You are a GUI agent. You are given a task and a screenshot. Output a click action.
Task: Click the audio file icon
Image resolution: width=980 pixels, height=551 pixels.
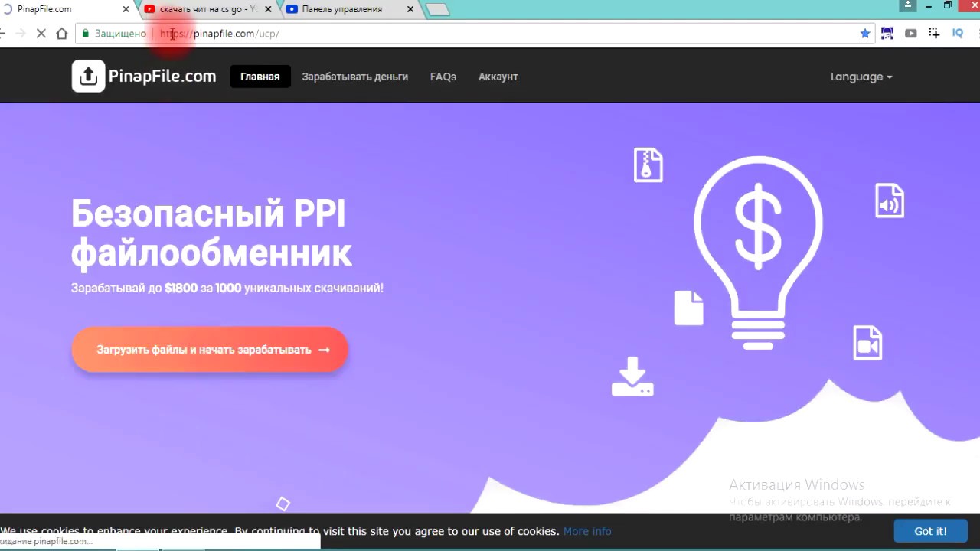889,201
